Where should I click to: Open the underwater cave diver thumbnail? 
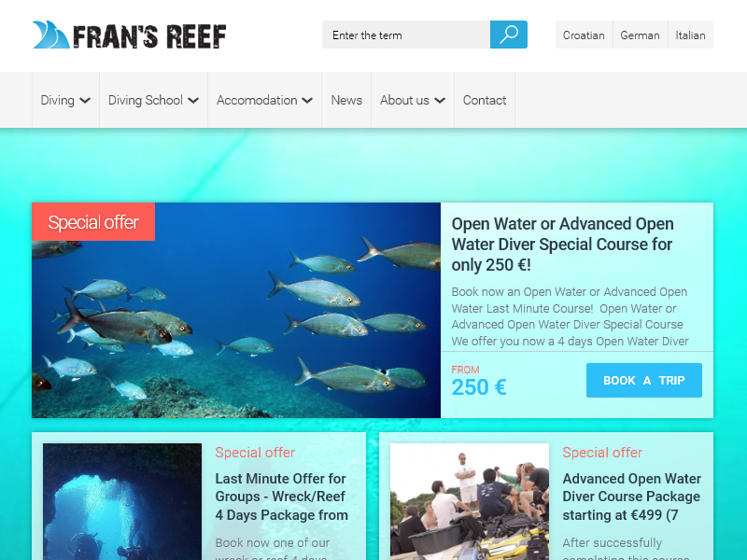pyautogui.click(x=122, y=501)
